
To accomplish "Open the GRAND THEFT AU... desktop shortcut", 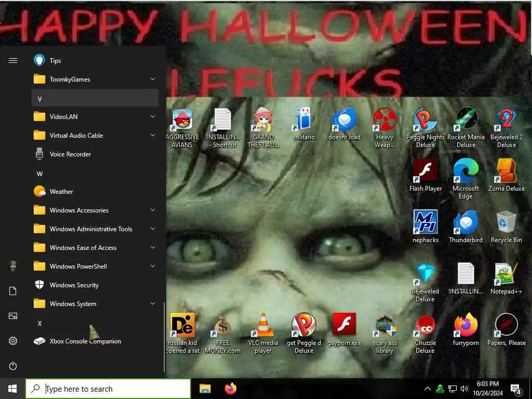I will point(263,128).
